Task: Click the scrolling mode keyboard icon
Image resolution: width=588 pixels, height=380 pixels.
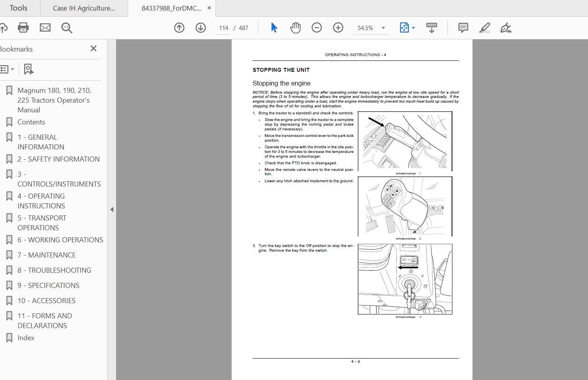Action: pos(432,28)
